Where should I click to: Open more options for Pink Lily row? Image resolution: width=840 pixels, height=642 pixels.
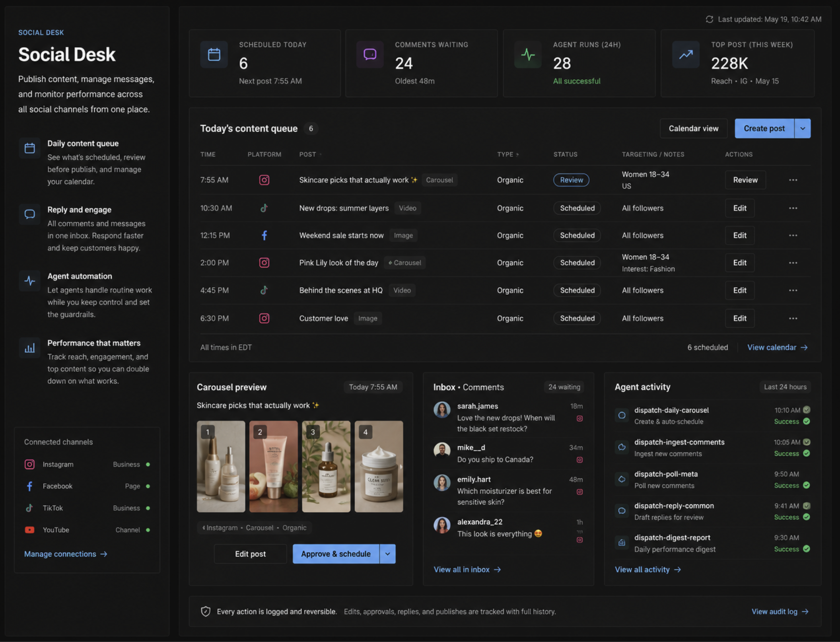point(793,263)
